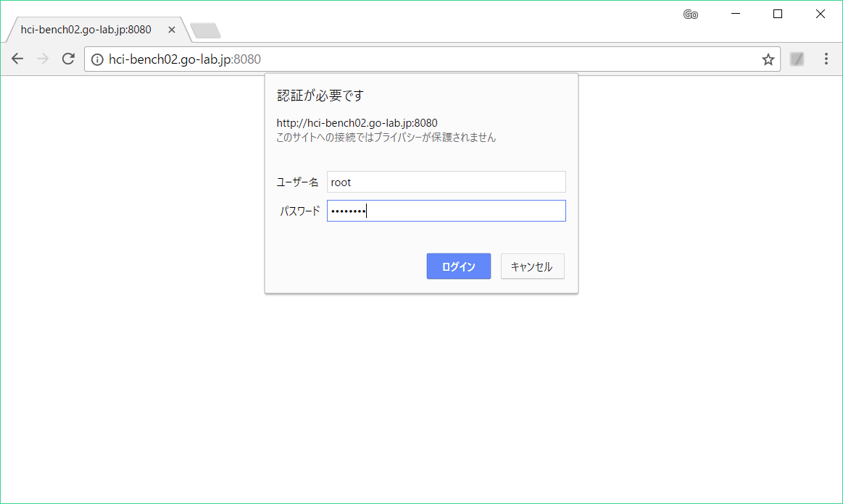
Task: Focus the ユーザー名 field containing root
Action: pos(447,182)
